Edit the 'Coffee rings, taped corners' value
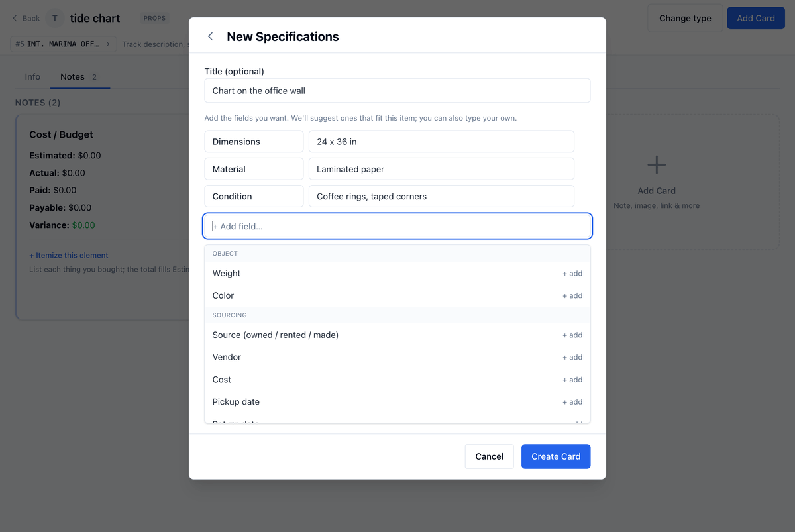 (x=441, y=196)
